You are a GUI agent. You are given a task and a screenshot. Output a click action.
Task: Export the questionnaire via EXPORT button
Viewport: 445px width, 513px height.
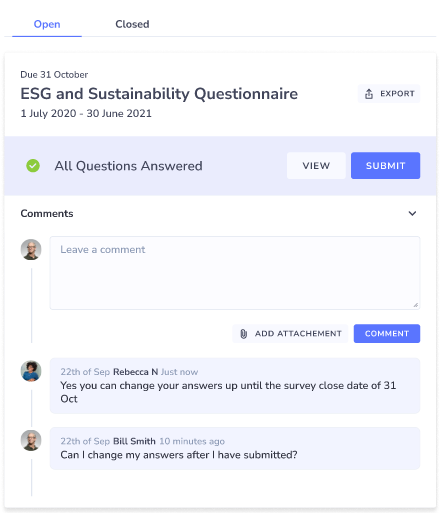click(389, 94)
